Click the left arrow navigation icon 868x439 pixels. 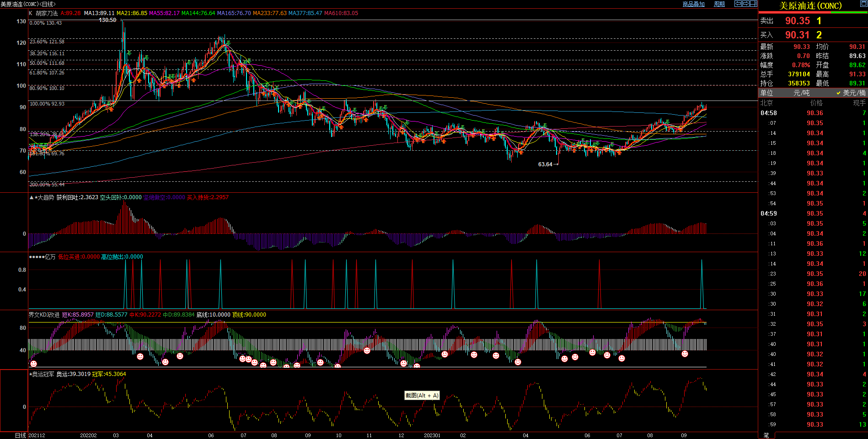pos(738,4)
